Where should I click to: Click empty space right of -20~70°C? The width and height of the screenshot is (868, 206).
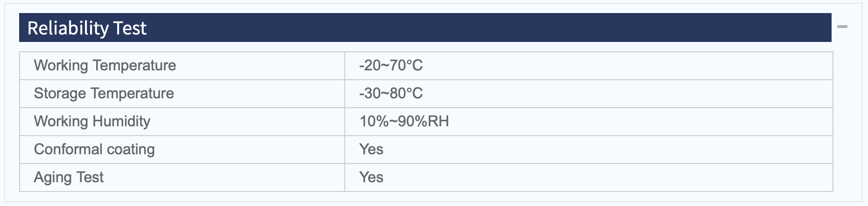coord(628,66)
